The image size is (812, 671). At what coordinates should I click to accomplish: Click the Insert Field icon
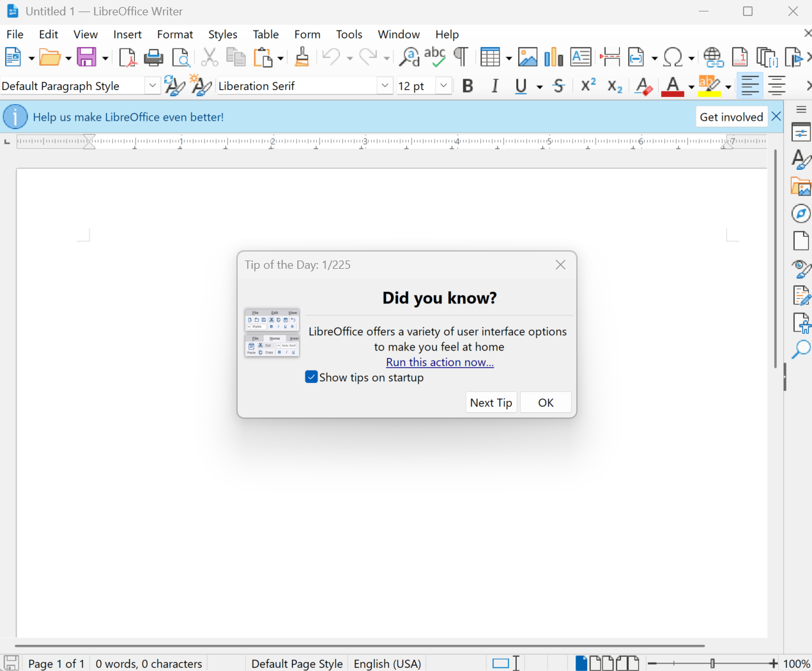tap(636, 57)
